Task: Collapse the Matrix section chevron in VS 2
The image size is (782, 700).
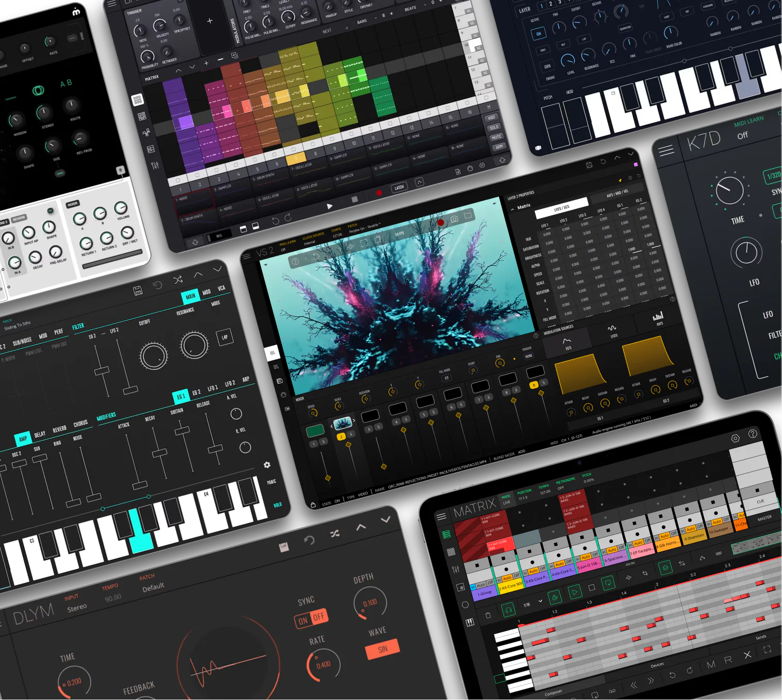Action: [x=513, y=209]
